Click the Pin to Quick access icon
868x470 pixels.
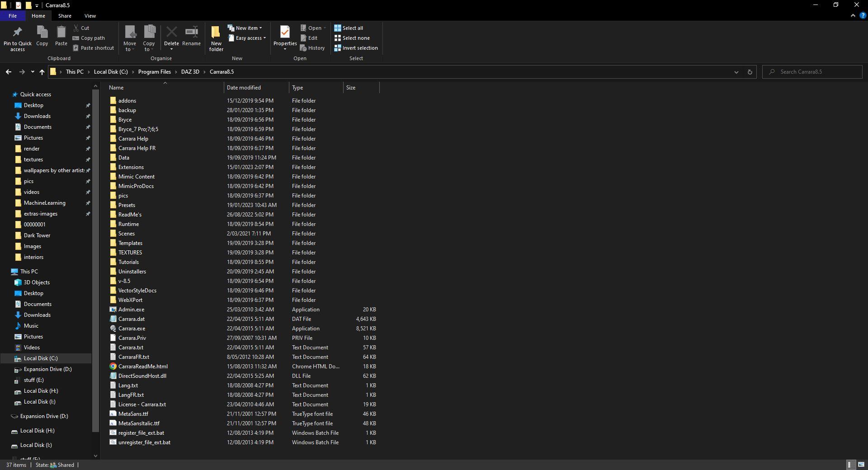pos(18,32)
